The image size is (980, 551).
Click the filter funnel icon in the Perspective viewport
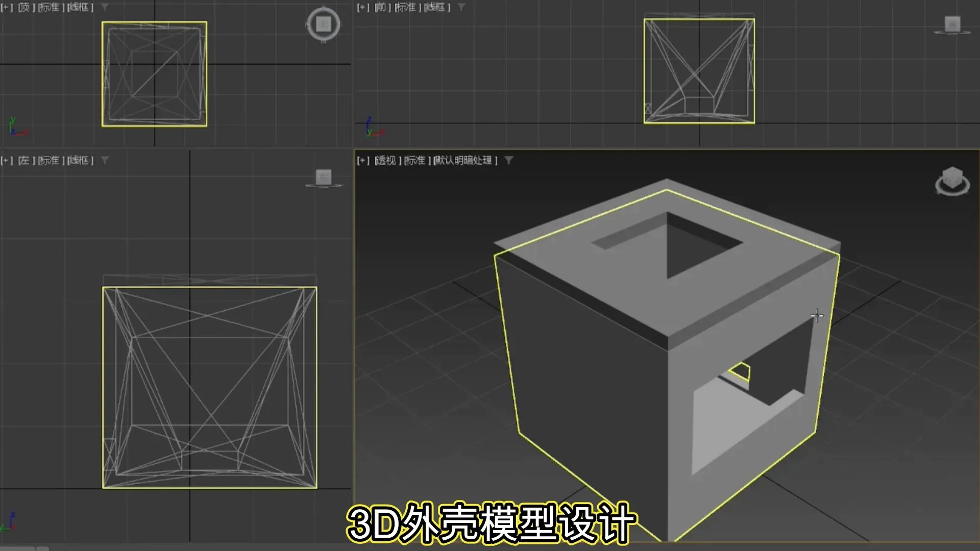pos(508,160)
